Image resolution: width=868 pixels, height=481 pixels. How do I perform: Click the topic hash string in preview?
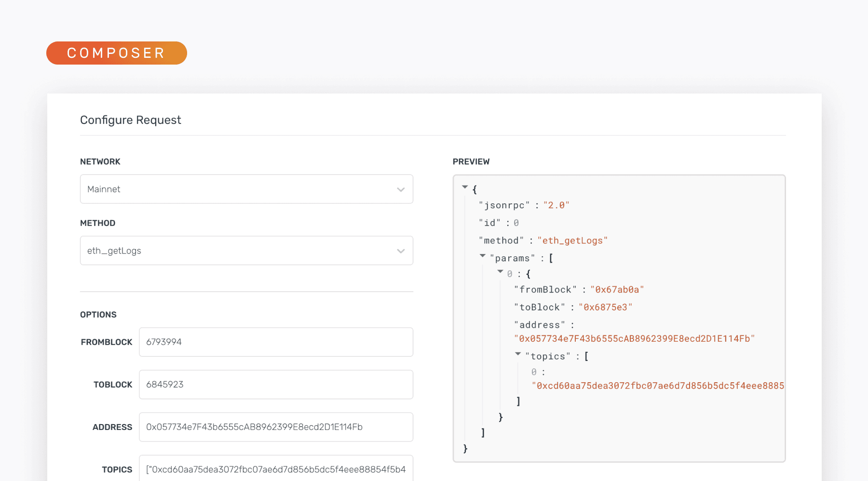(x=658, y=386)
